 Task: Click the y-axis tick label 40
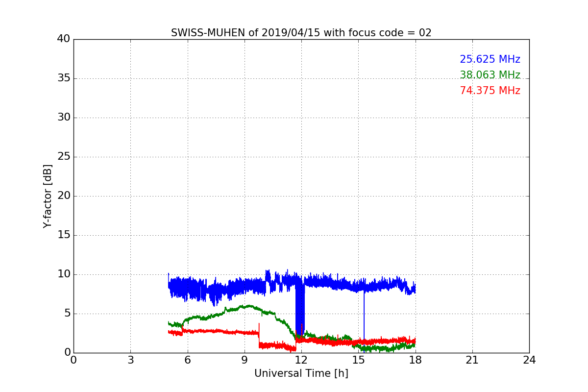pyautogui.click(x=63, y=39)
